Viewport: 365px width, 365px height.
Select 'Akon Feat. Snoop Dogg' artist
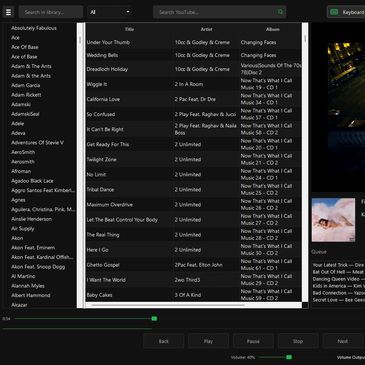click(x=38, y=267)
